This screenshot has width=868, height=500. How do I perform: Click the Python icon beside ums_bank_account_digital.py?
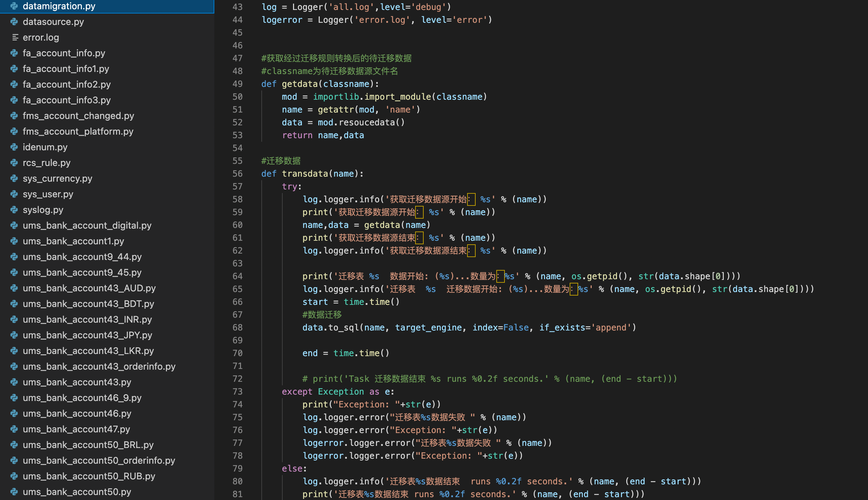point(14,225)
